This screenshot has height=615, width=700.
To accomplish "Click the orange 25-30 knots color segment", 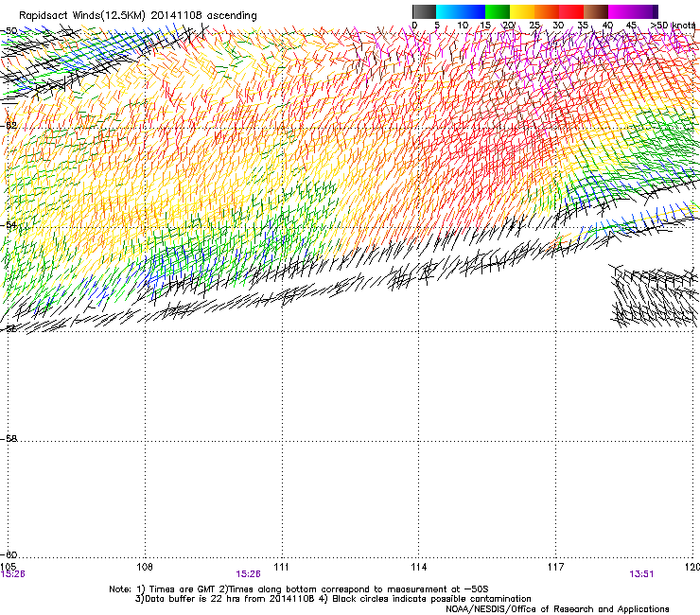I will coord(547,11).
